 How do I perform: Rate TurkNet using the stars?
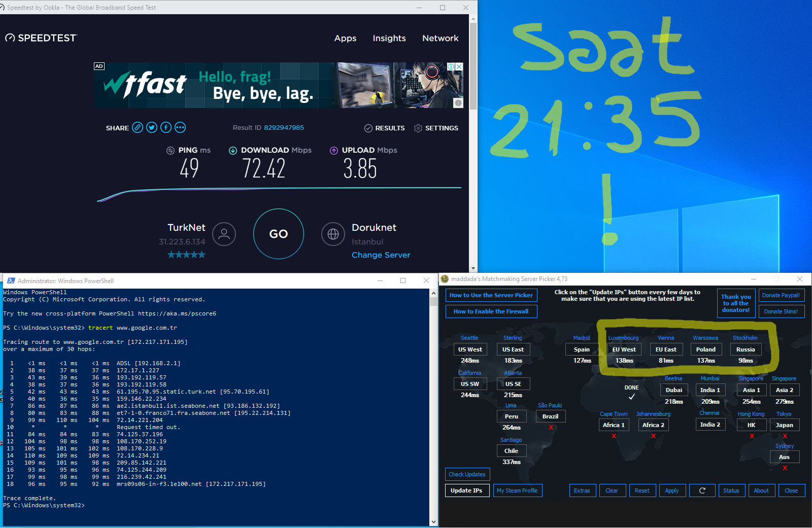tap(187, 255)
